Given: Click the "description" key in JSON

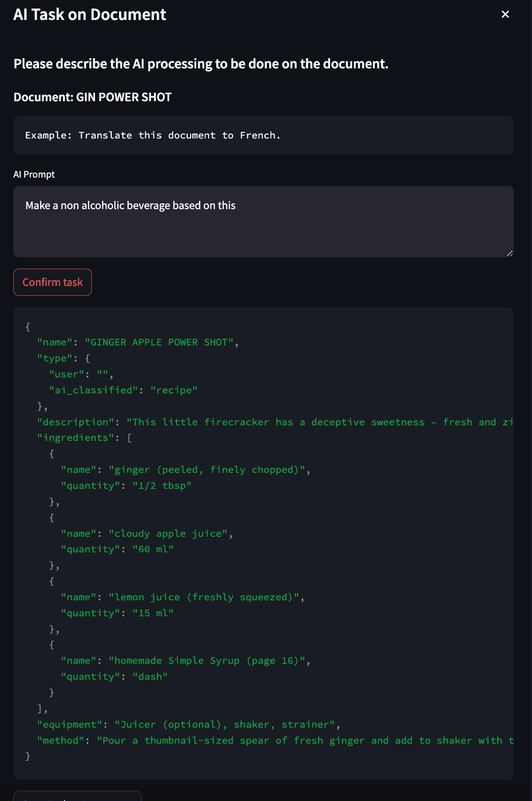Looking at the screenshot, I should 75,422.
